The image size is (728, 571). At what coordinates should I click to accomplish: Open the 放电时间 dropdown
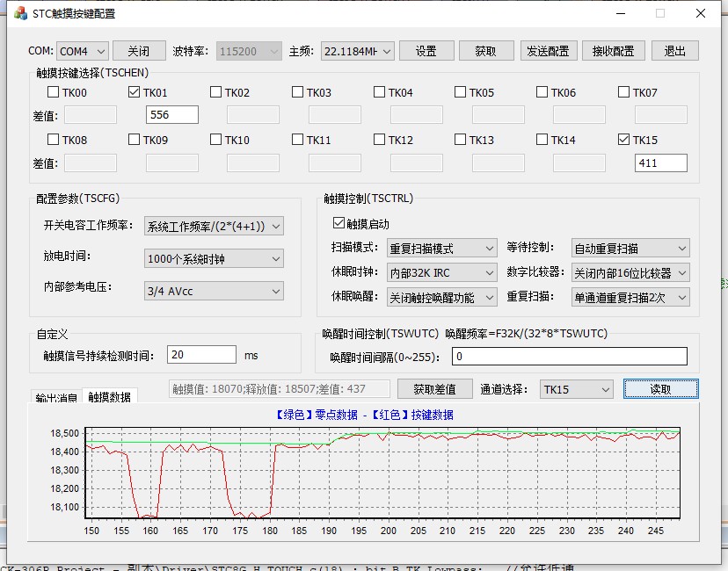click(x=214, y=258)
